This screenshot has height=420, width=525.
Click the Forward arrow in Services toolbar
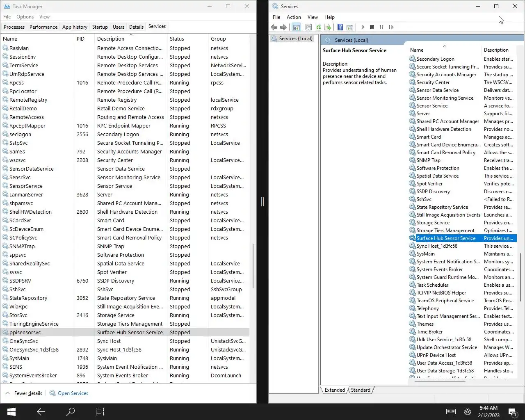283,27
